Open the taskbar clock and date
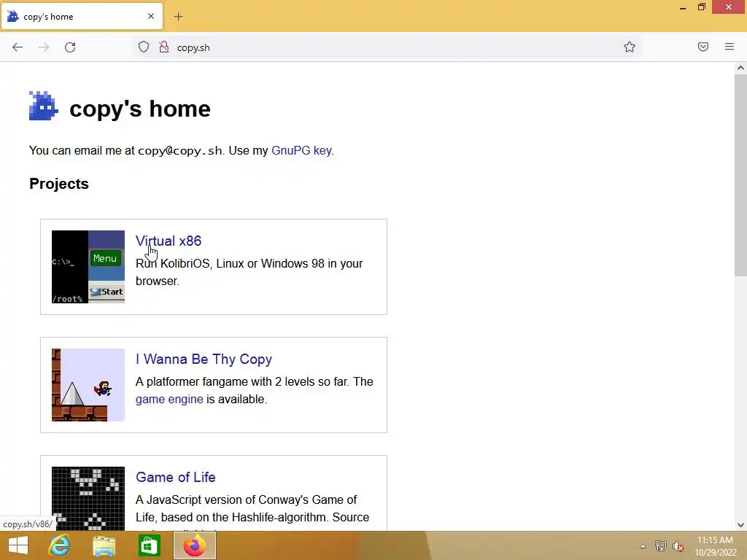This screenshot has height=560, width=747. [x=715, y=546]
